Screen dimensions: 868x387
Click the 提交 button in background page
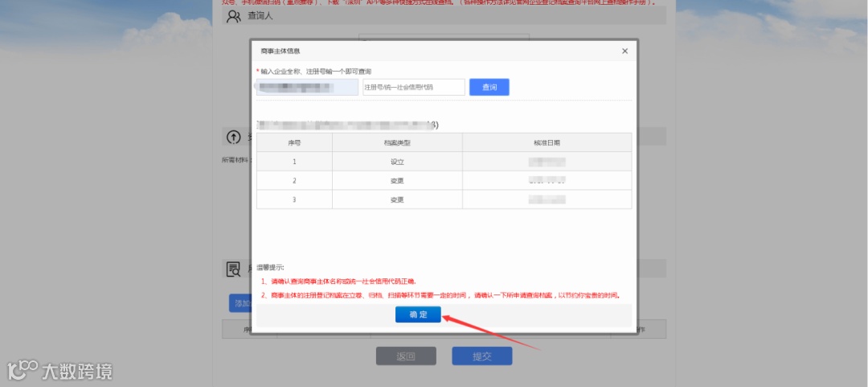[x=481, y=356]
